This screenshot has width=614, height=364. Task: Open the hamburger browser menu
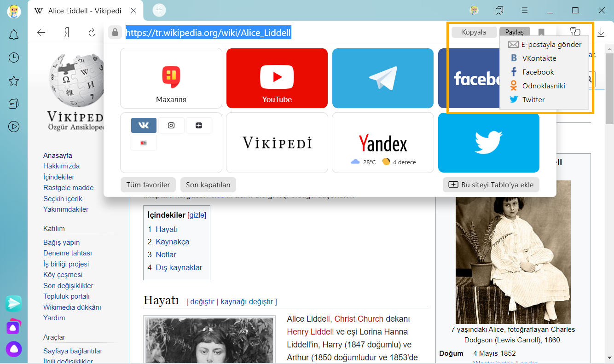click(525, 10)
